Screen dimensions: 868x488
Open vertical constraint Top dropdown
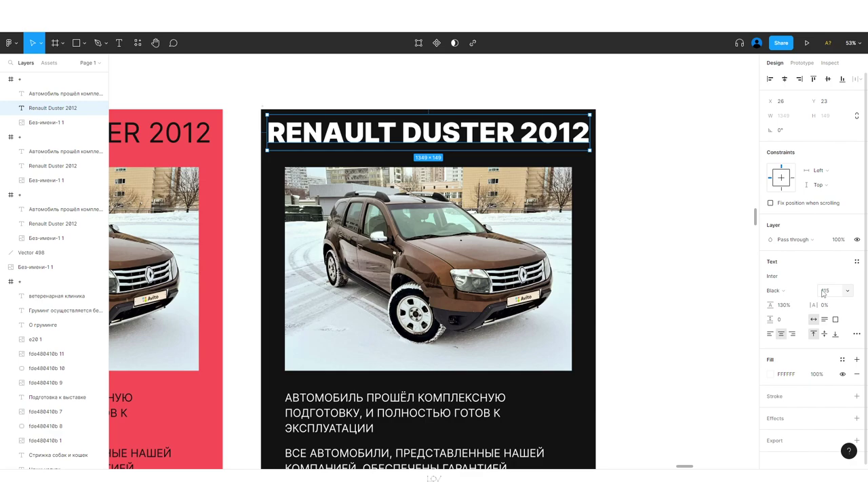tap(821, 185)
